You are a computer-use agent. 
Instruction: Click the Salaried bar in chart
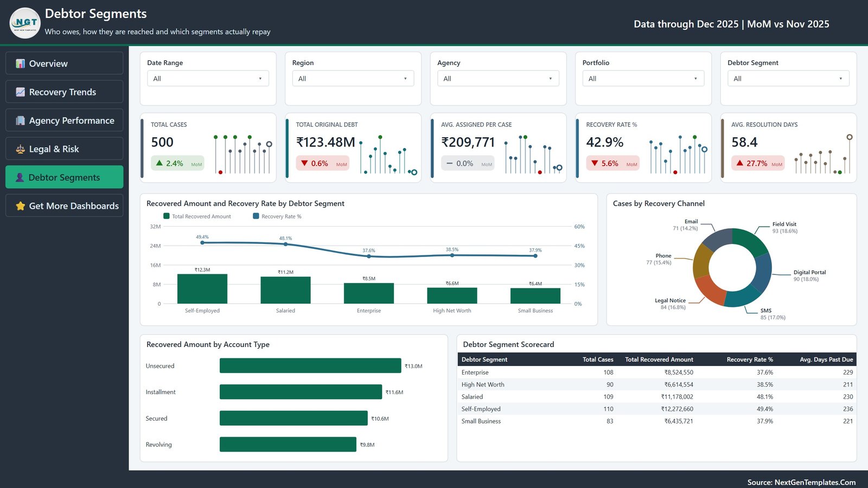coord(285,290)
